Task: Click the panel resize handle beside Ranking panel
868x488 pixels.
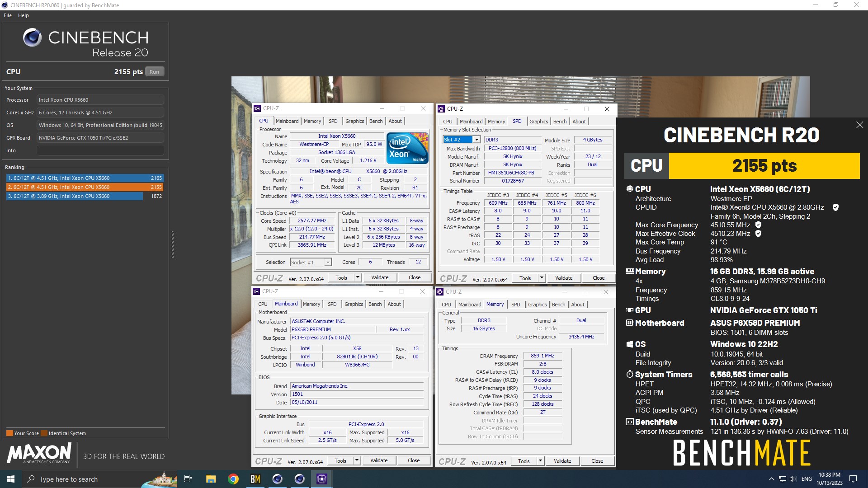Action: pyautogui.click(x=173, y=244)
